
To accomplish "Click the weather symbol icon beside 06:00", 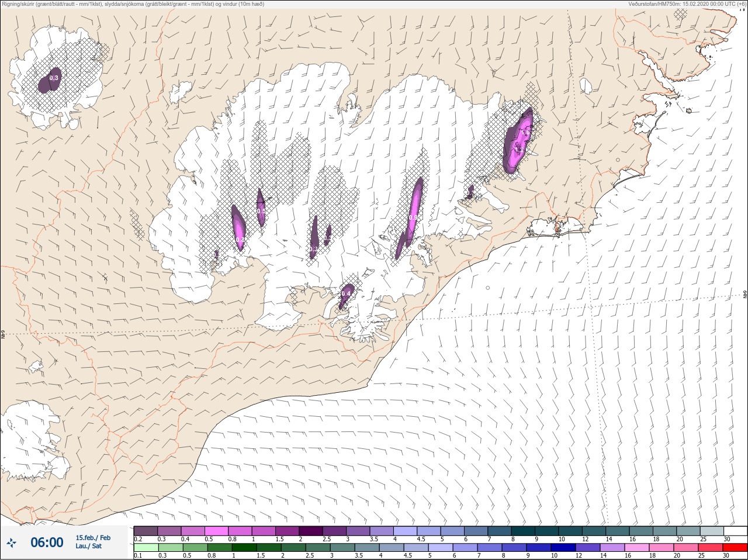I will [12, 542].
